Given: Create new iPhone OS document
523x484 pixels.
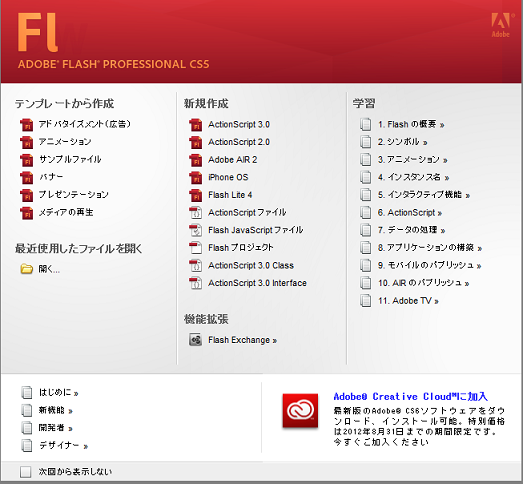Looking at the screenshot, I should pos(228,177).
